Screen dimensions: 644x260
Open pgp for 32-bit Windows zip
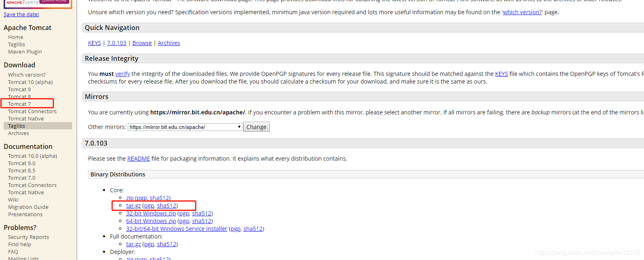click(184, 213)
